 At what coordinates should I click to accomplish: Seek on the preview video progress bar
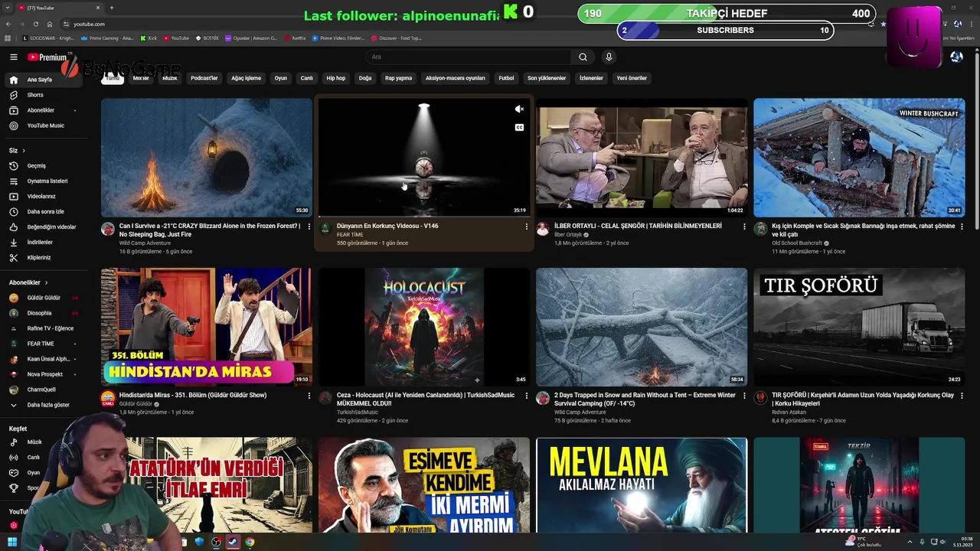[424, 217]
